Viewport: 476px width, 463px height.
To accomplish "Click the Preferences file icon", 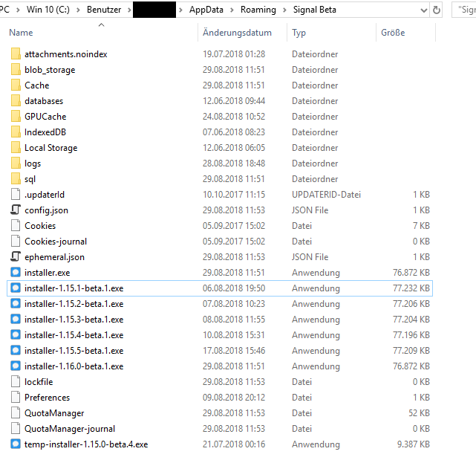I will click(16, 398).
